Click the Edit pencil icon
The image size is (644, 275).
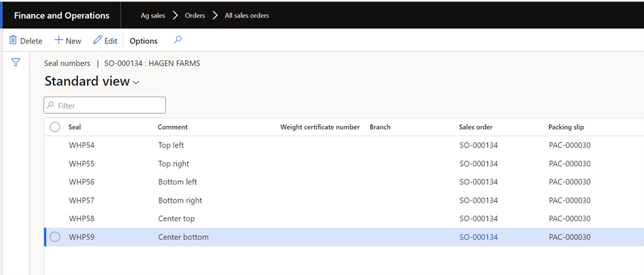pos(97,41)
